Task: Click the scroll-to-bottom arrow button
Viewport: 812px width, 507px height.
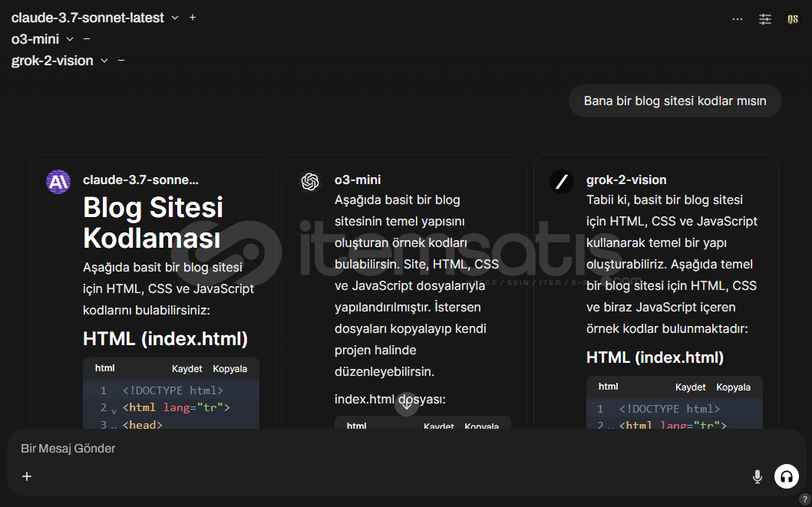Action: coord(407,404)
